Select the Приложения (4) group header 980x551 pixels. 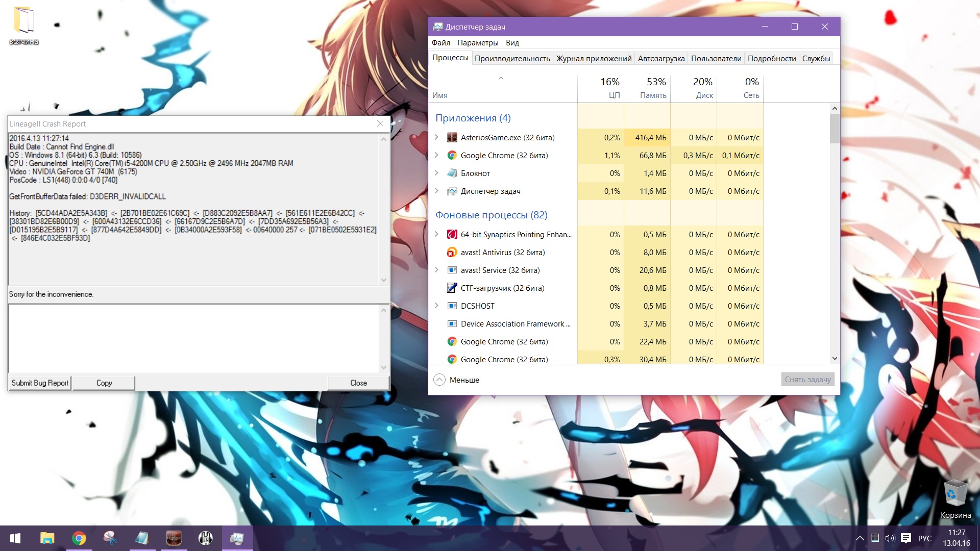click(473, 118)
